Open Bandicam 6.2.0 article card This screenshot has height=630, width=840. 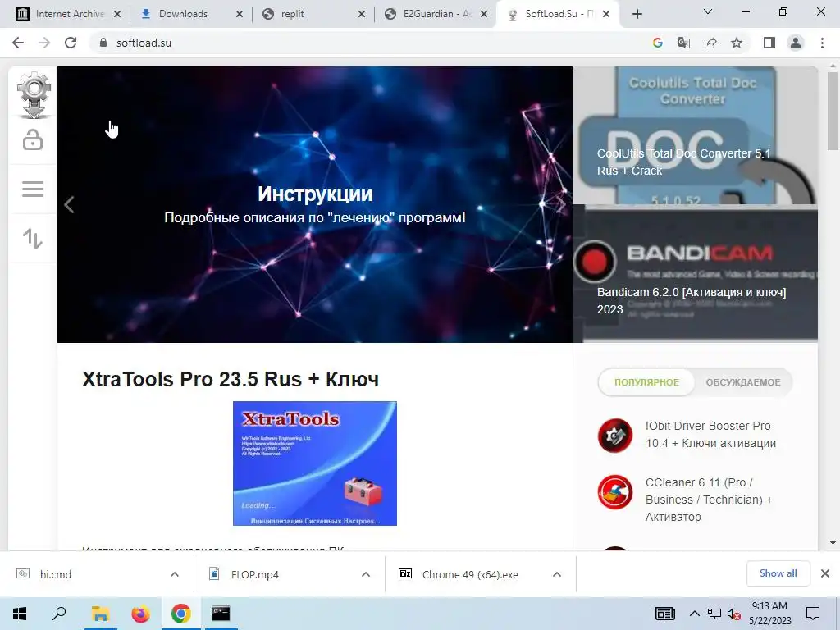click(696, 273)
